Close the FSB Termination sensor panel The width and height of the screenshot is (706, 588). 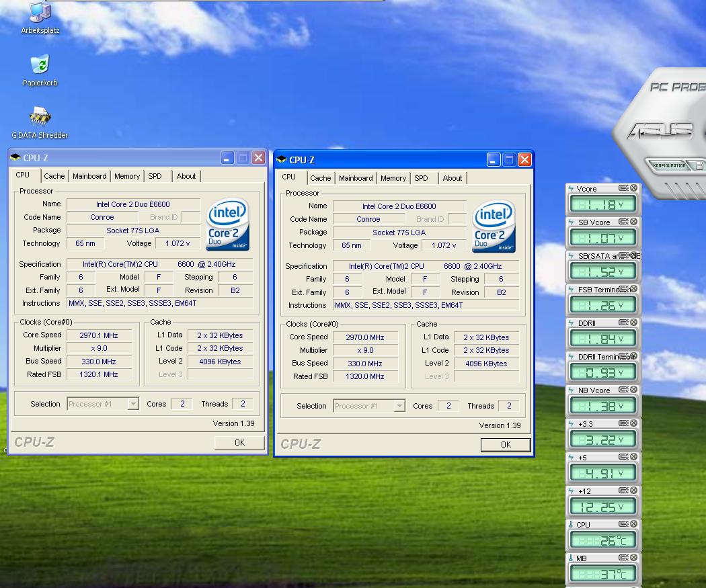point(633,289)
